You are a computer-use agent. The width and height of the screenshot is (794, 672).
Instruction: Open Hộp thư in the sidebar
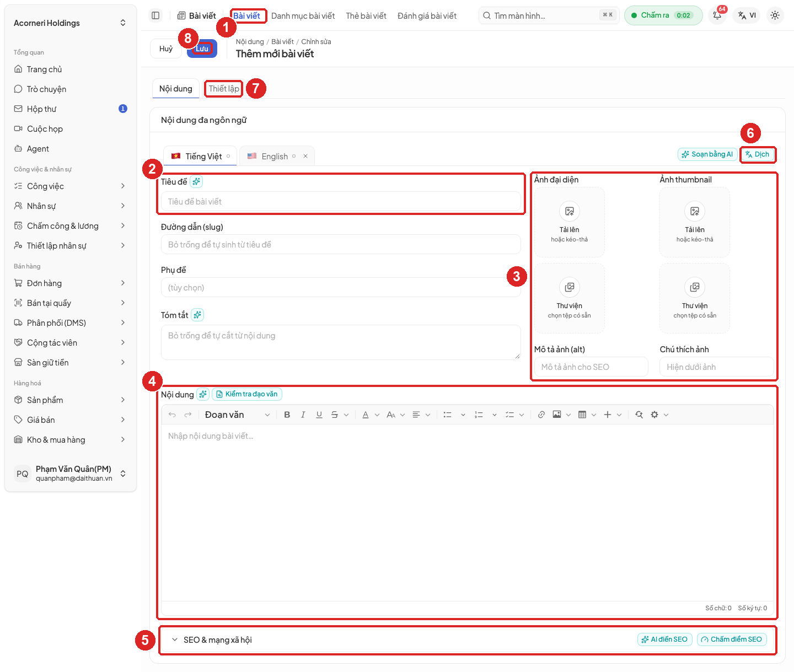click(71, 109)
